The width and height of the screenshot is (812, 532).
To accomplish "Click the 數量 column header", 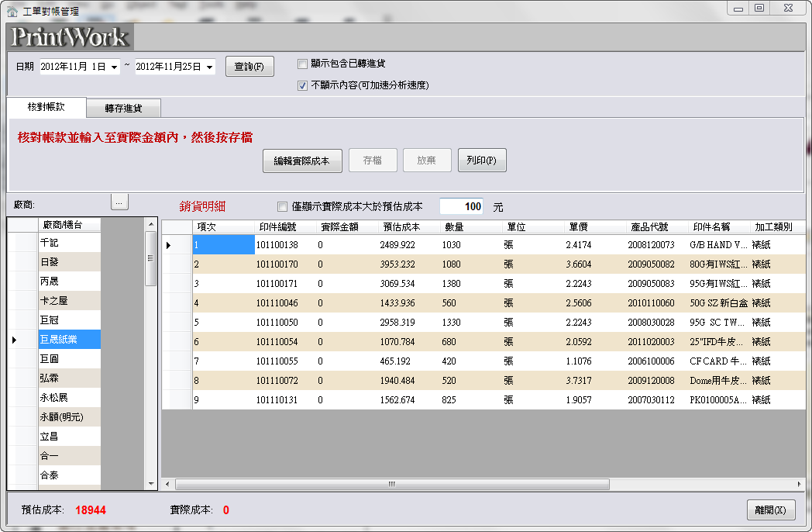I will click(x=471, y=227).
